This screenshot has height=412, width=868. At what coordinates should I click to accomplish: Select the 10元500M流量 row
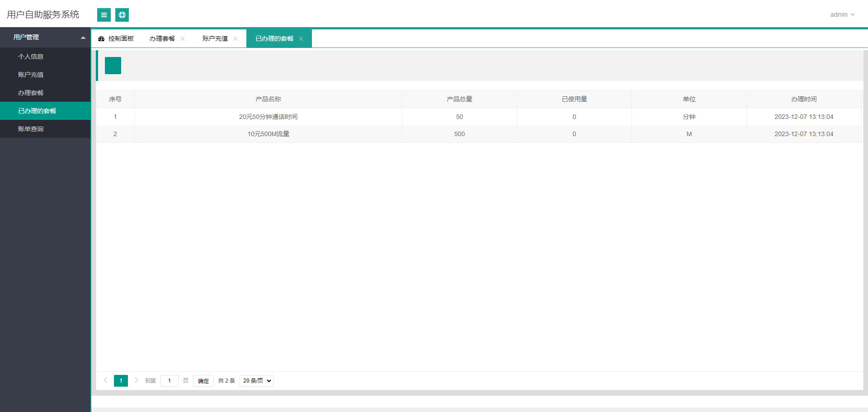pyautogui.click(x=479, y=134)
